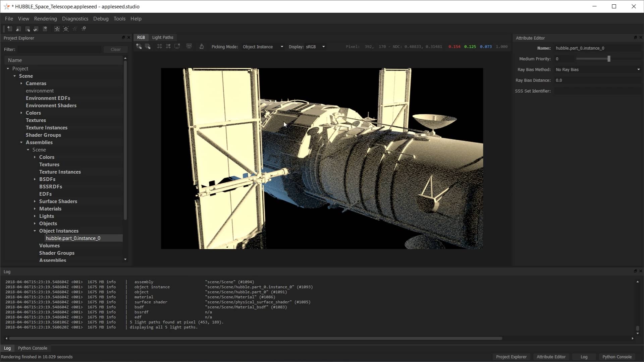Expand the Objects node
The height and width of the screenshot is (362, 644).
tap(35, 224)
